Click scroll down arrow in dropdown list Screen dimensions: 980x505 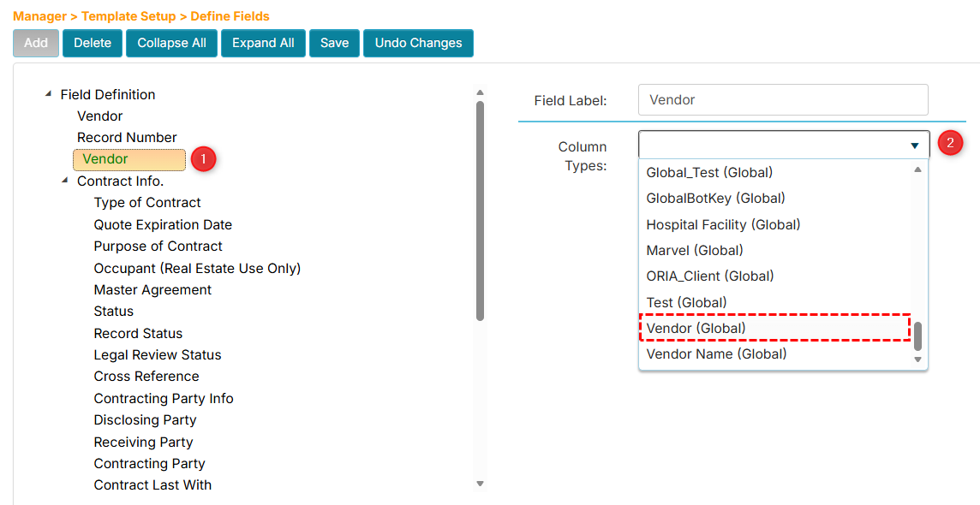pos(917,359)
